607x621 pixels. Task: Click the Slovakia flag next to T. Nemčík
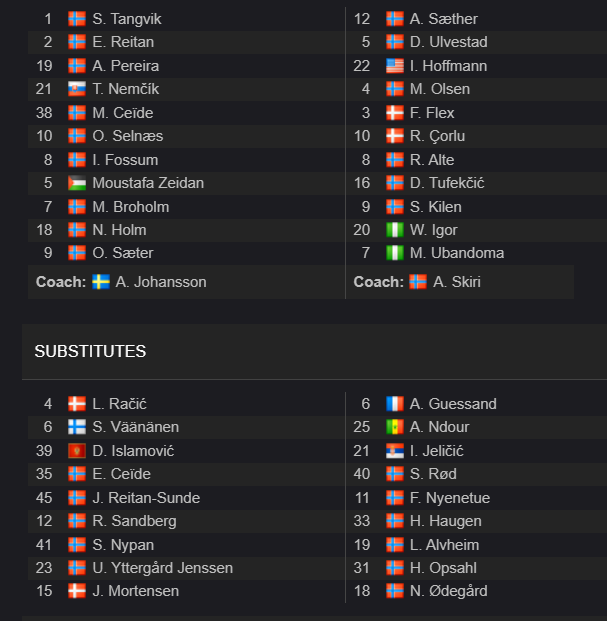point(77,89)
